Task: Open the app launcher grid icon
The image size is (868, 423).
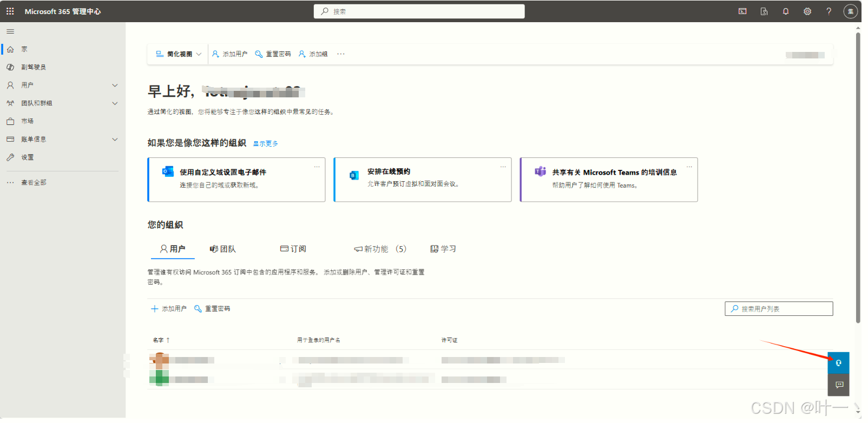Action: [x=10, y=11]
